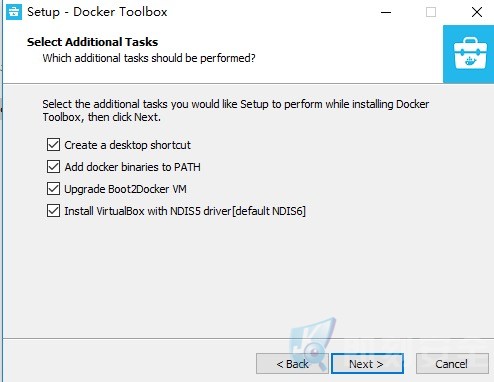This screenshot has width=494, height=382.
Task: Proceed by clicking Next >
Action: tap(367, 364)
